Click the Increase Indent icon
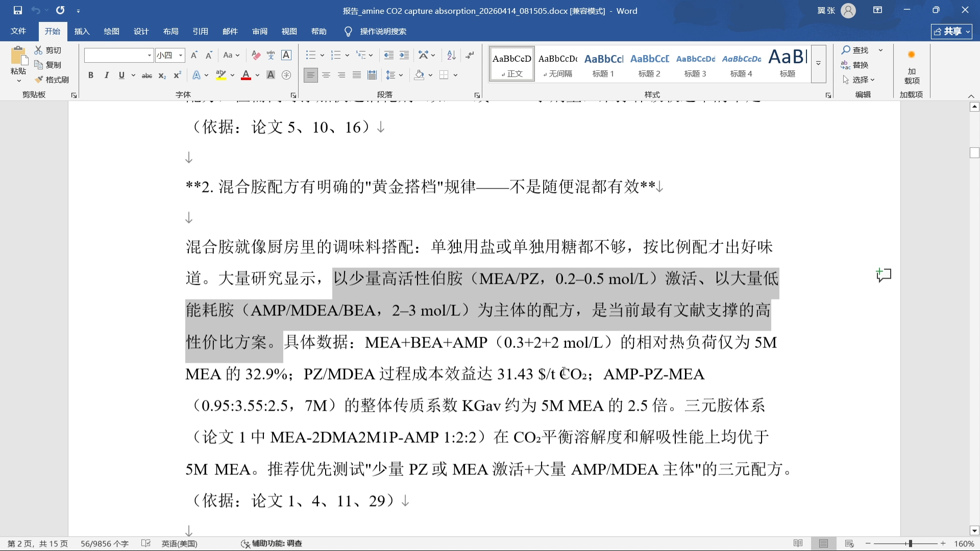The height and width of the screenshot is (551, 980). click(404, 55)
